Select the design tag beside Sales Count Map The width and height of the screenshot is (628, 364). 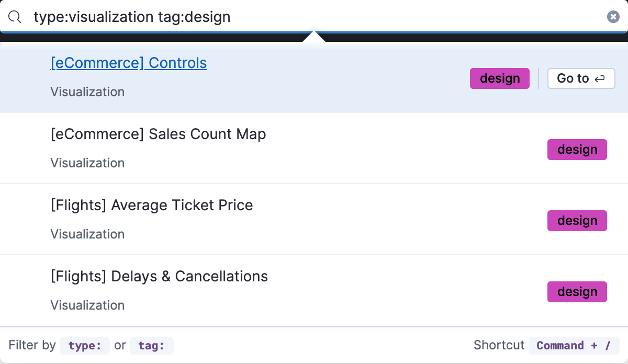[x=577, y=149]
